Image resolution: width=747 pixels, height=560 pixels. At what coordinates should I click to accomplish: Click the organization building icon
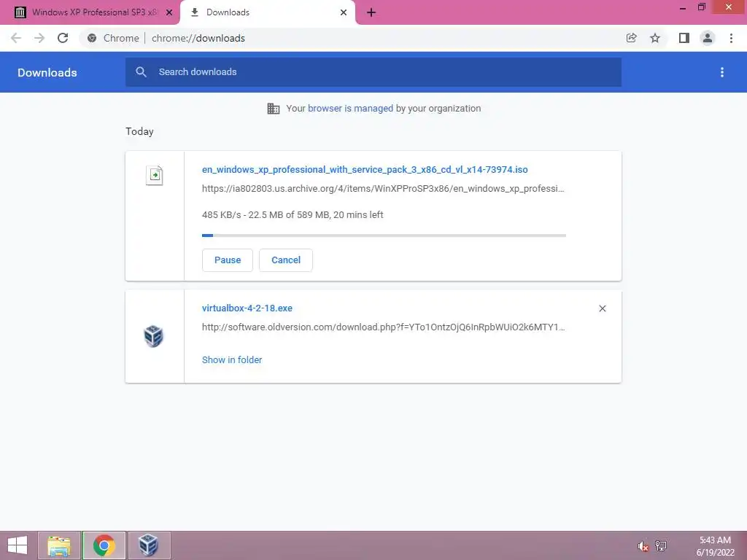[x=274, y=109]
